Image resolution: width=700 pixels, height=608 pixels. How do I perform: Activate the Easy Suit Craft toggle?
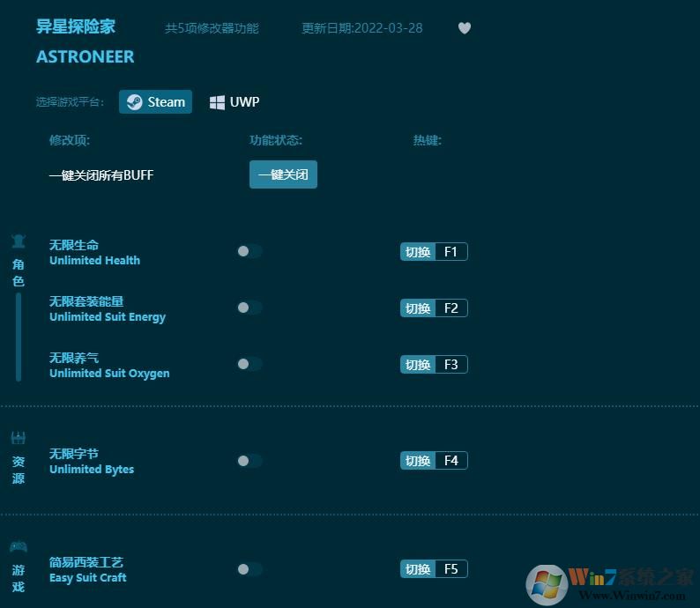pyautogui.click(x=249, y=569)
